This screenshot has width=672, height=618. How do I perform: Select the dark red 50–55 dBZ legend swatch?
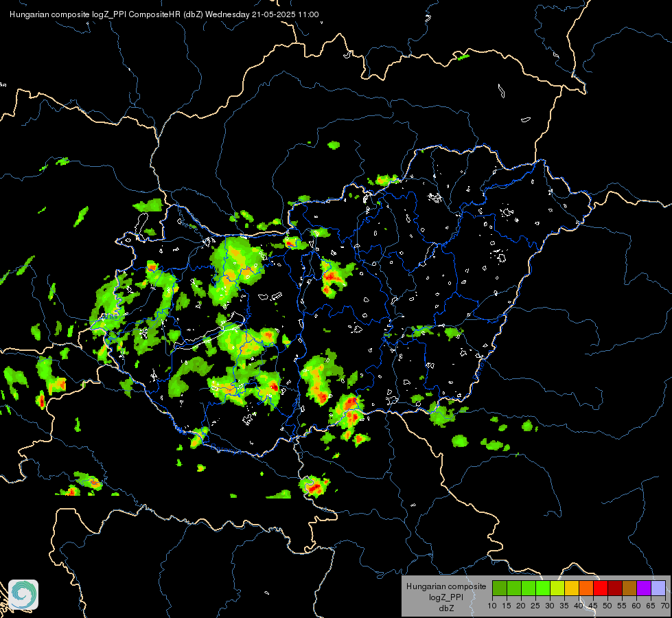coord(615,588)
